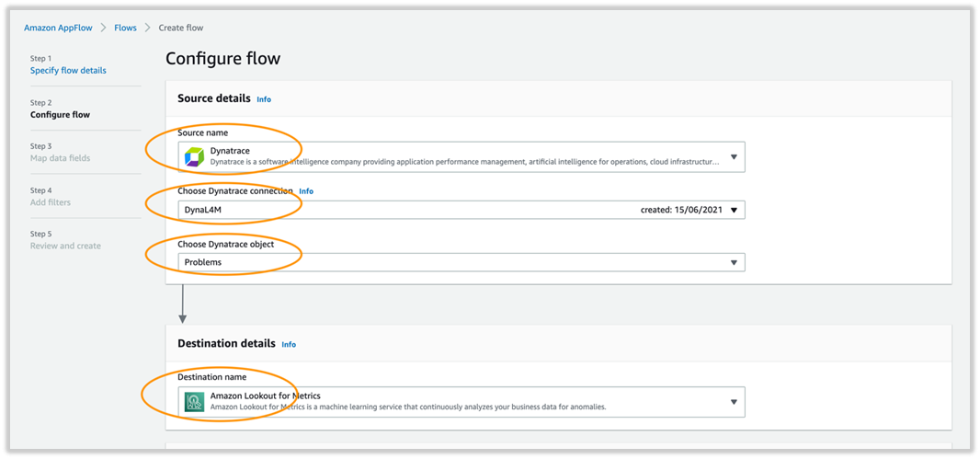This screenshot has height=459, width=980.
Task: Open the Problems object combo box
Action: tap(462, 263)
